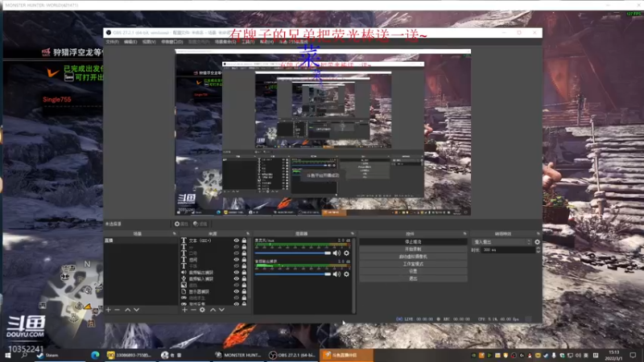Hide the 文本 (GDI+) source via eye icon

pos(236,241)
